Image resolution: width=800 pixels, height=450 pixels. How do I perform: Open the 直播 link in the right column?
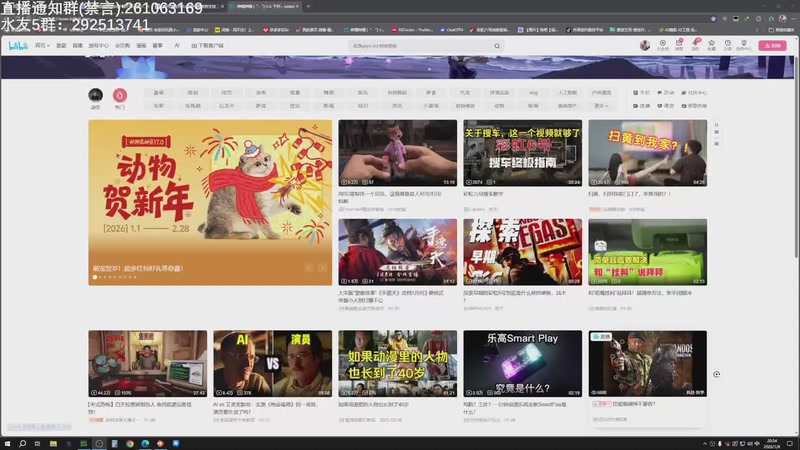[x=642, y=106]
